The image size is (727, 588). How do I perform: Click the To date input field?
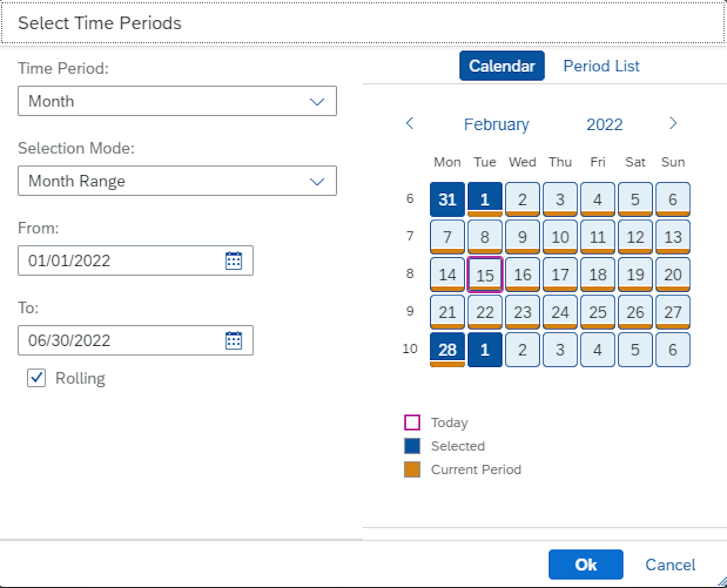(x=119, y=340)
